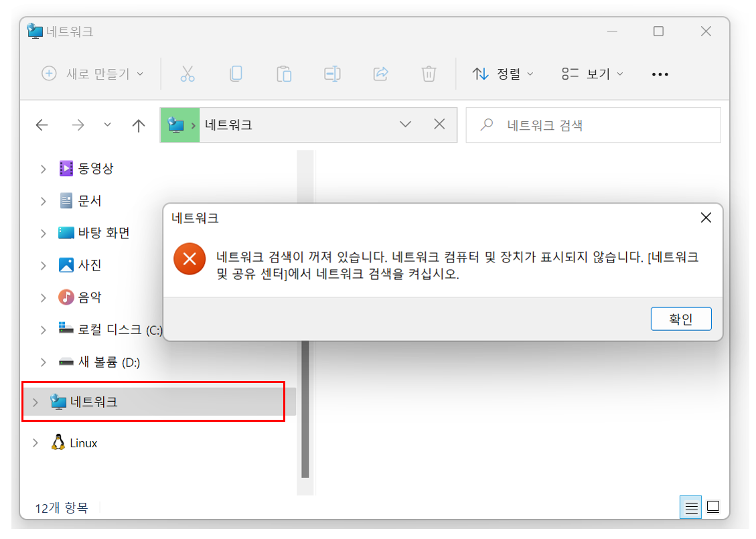
Task: Expand the 동영상 tree node
Action: [x=43, y=169]
